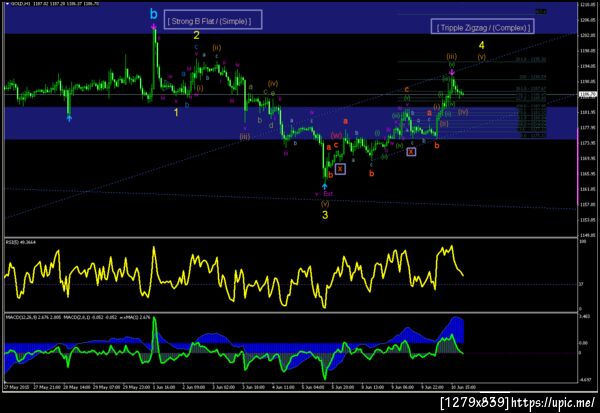Click the yellow wave '4' label
The width and height of the screenshot is (600, 413).
point(481,45)
